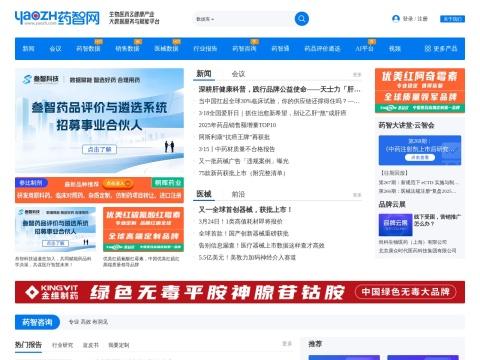This screenshot has width=480, height=360.
Task: Open headline 又一全球首创器械，获批上市！
Action: click(245, 210)
